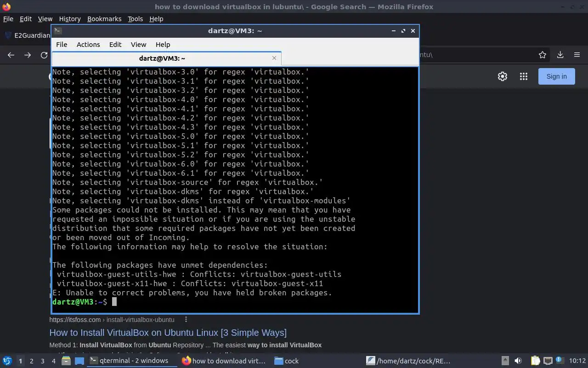Viewport: 588px width, 368px height.
Task: Launch file manager from taskbar quick launch
Action: point(66,361)
